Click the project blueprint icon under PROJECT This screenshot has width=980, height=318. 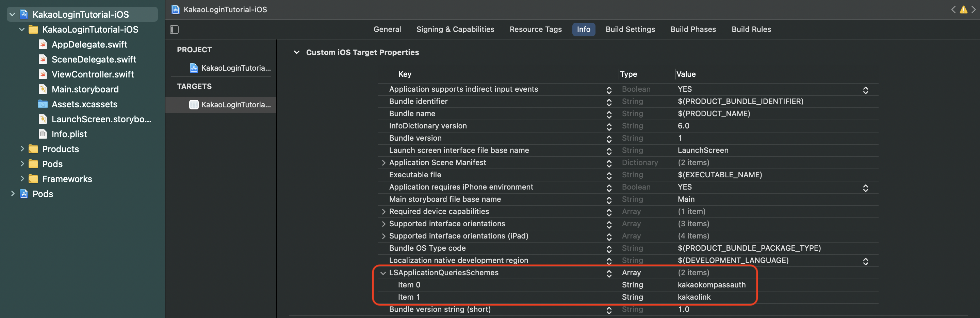click(194, 68)
